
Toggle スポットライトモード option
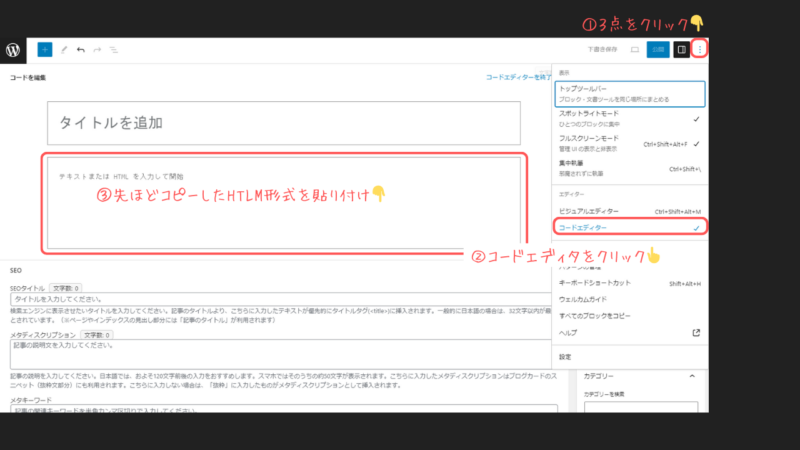[x=630, y=118]
